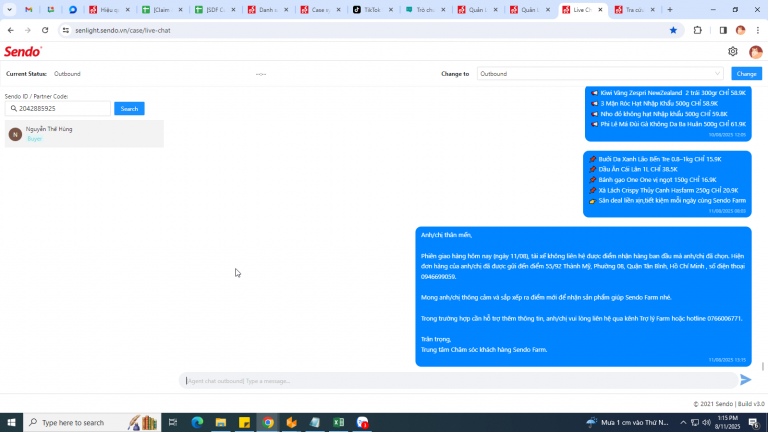View site information icon in address bar
This screenshot has width=768, height=432.
[66, 30]
